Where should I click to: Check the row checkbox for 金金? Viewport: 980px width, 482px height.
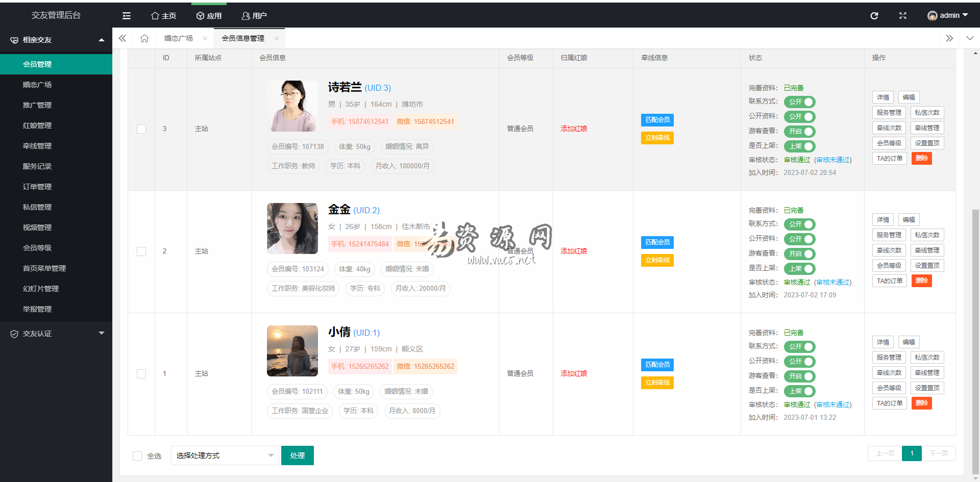pos(141,251)
